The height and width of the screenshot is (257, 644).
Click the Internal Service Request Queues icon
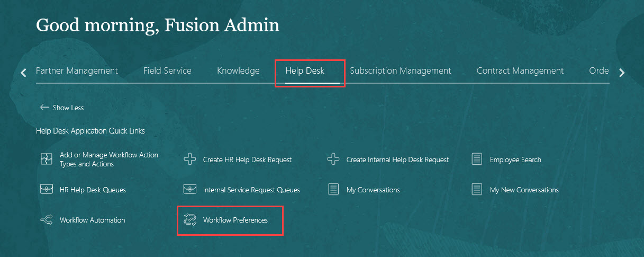click(x=190, y=190)
